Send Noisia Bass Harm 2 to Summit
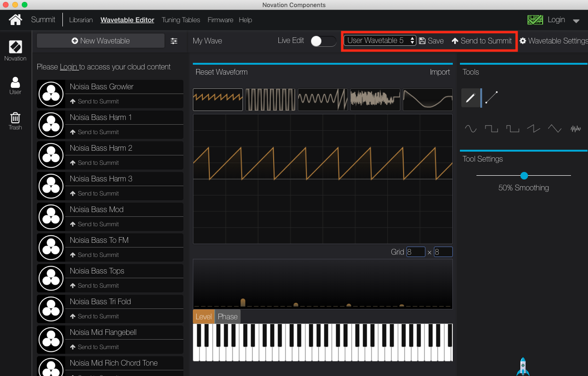 click(94, 163)
